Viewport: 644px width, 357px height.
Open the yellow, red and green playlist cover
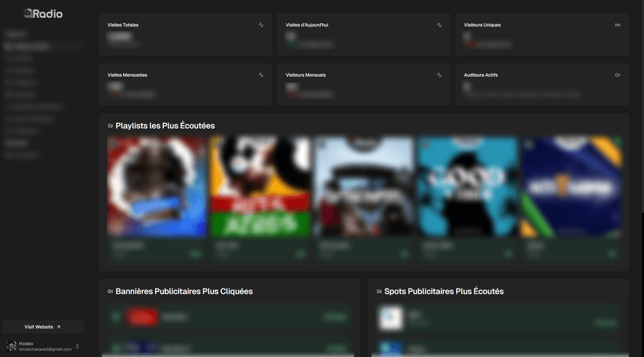point(261,187)
